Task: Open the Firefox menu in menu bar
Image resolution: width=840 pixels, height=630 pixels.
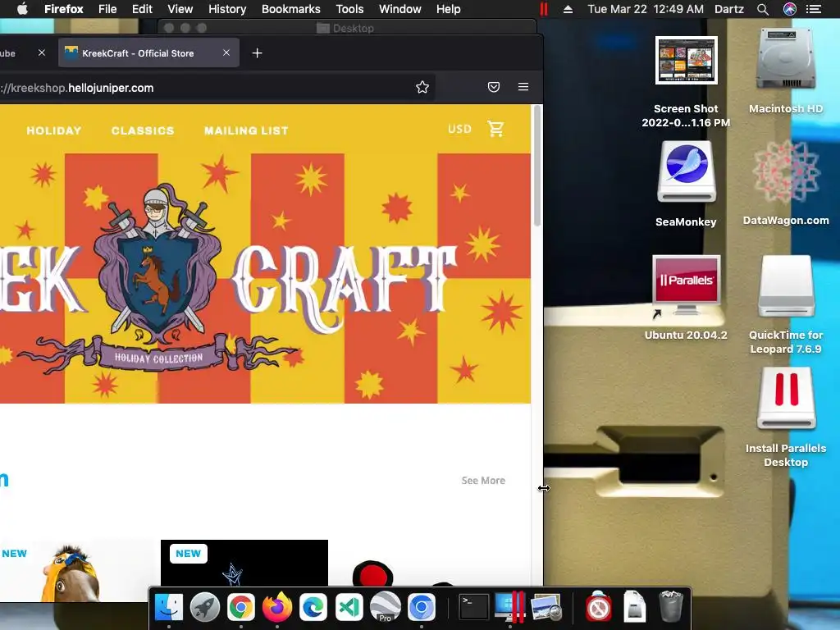Action: coord(64,9)
